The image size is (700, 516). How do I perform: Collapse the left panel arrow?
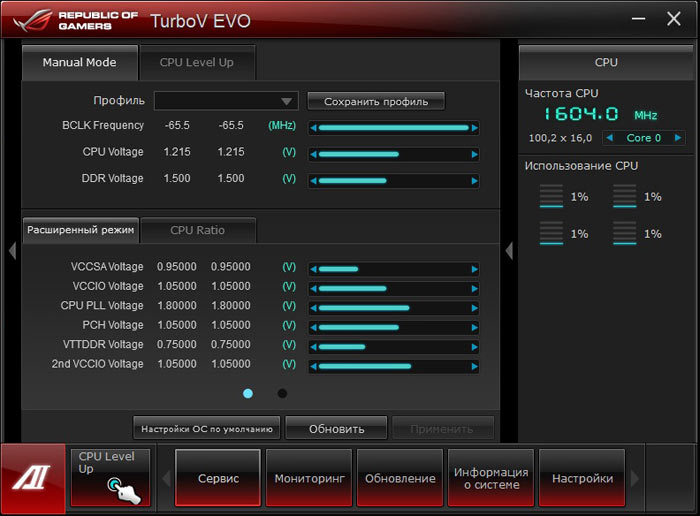click(12, 251)
